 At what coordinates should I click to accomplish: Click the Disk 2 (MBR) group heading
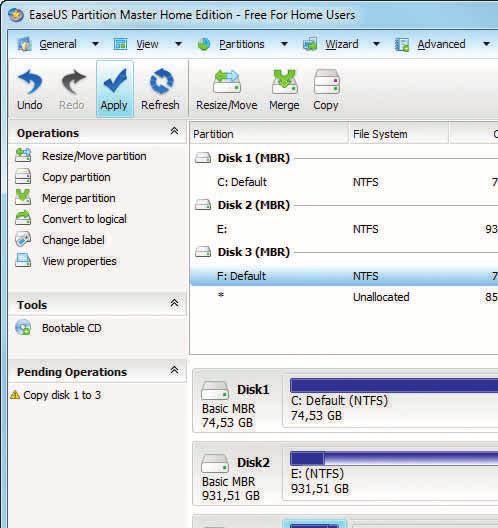click(254, 205)
